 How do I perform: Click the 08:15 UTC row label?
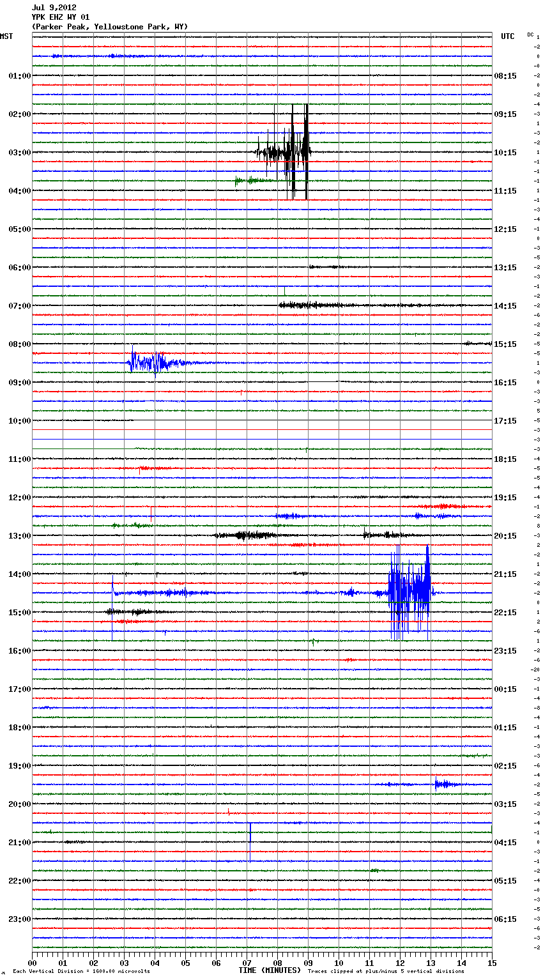pyautogui.click(x=505, y=76)
